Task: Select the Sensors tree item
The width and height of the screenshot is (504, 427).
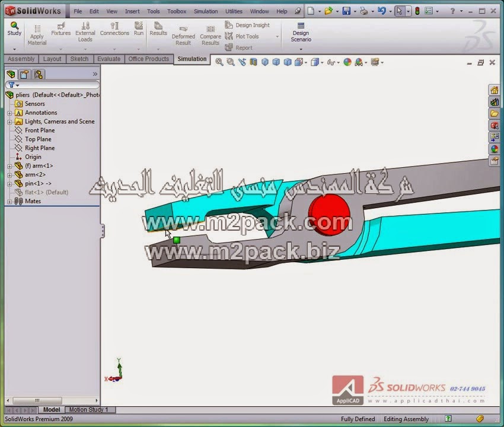Action: (35, 104)
